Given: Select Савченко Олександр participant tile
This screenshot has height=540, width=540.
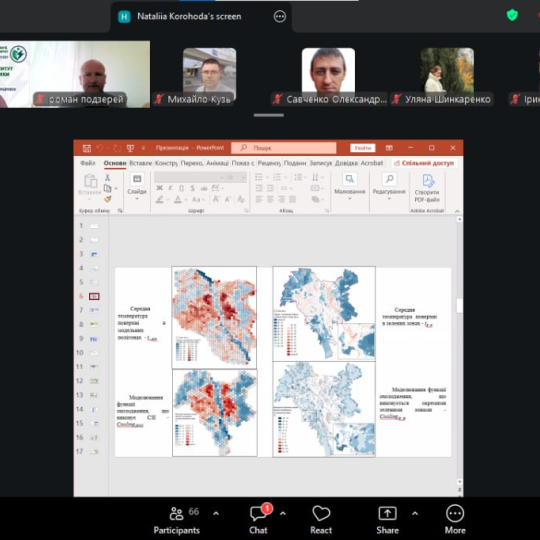Looking at the screenshot, I should coord(329,75).
